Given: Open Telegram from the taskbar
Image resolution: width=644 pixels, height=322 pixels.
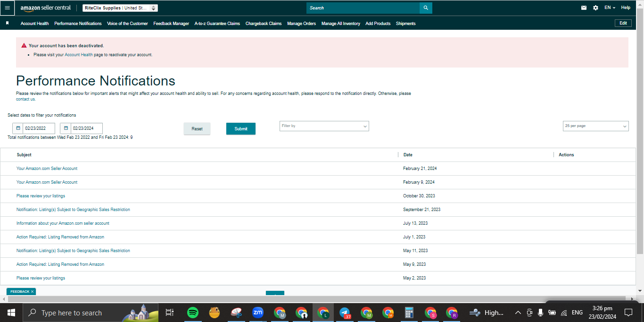Looking at the screenshot, I should (x=345, y=313).
